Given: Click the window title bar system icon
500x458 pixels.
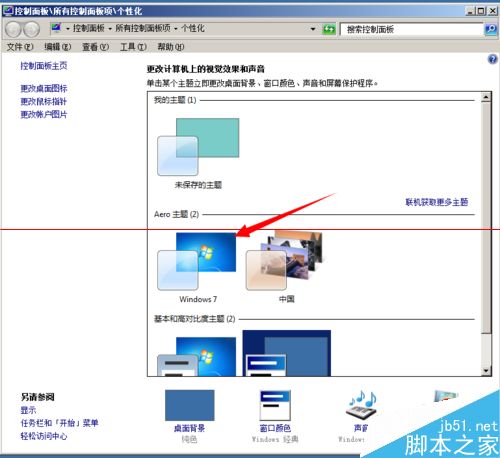Looking at the screenshot, I should tap(8, 11).
